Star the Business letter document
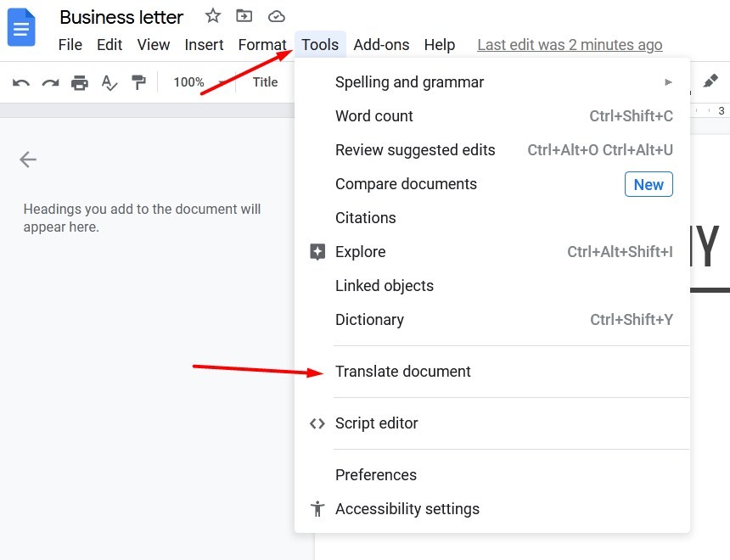The image size is (730, 560). tap(213, 16)
